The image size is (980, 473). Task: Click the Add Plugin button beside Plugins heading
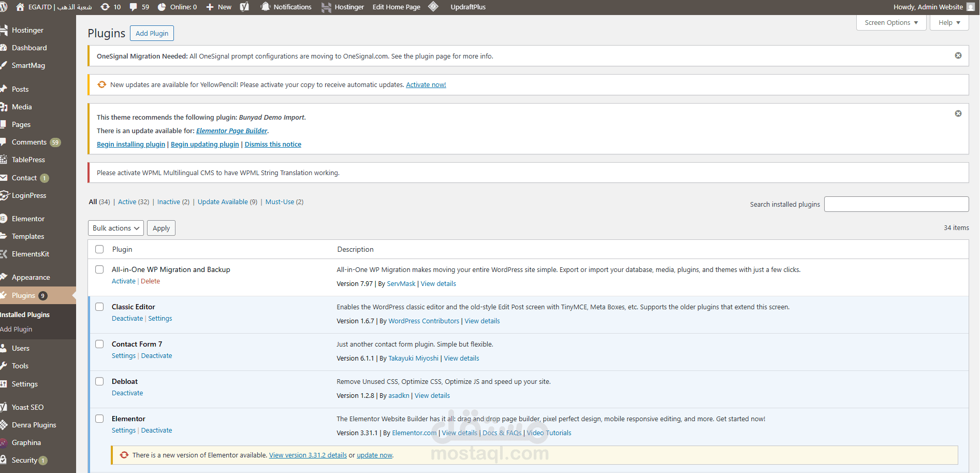point(152,33)
